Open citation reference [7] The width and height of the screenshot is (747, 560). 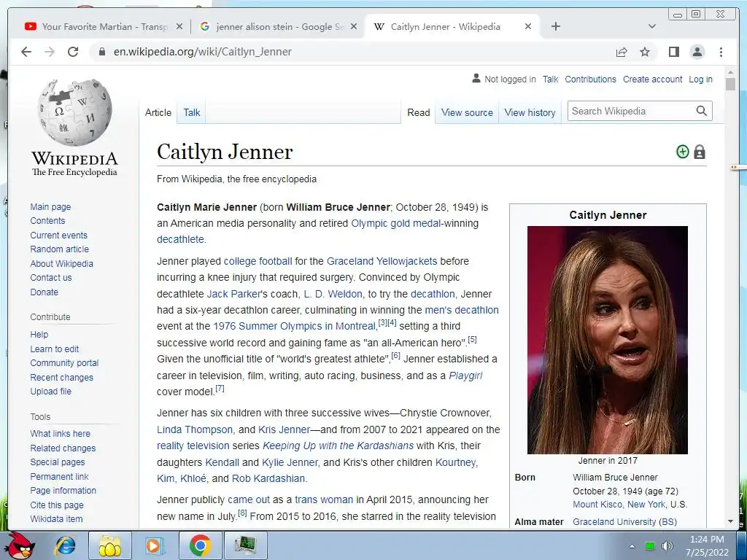tap(220, 389)
